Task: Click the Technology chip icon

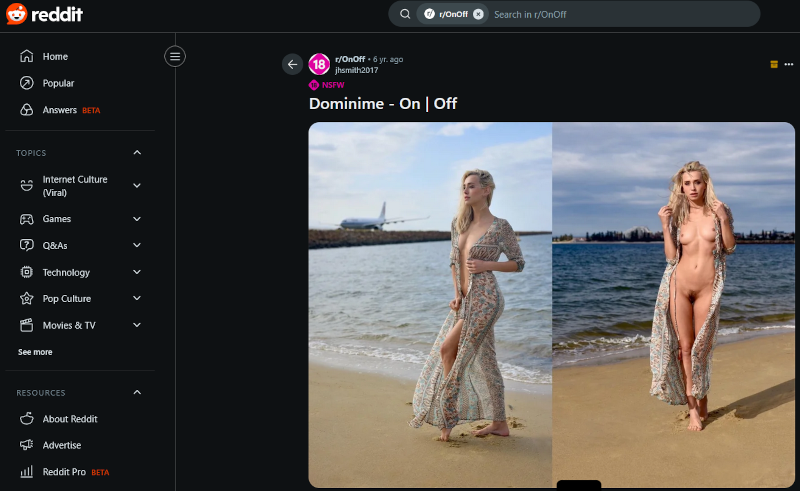Action: [27, 272]
